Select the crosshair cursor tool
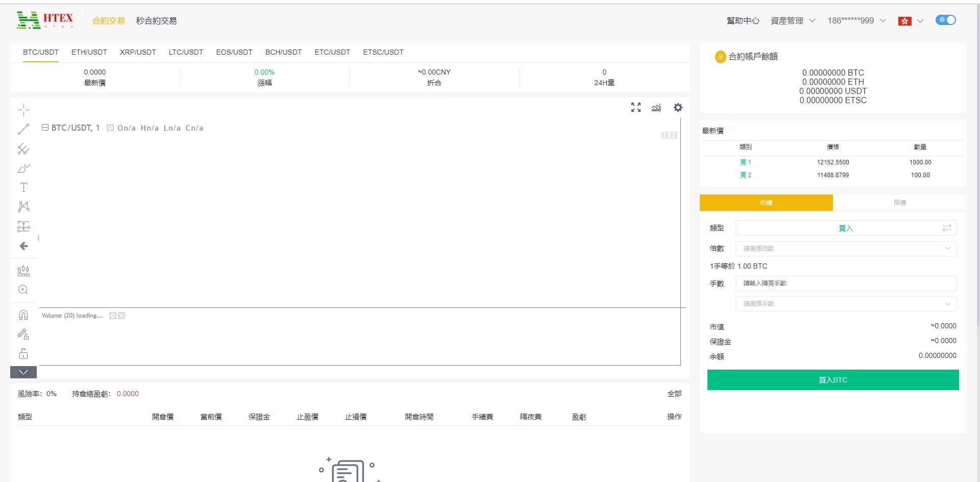The width and height of the screenshot is (980, 482). pyautogui.click(x=23, y=110)
